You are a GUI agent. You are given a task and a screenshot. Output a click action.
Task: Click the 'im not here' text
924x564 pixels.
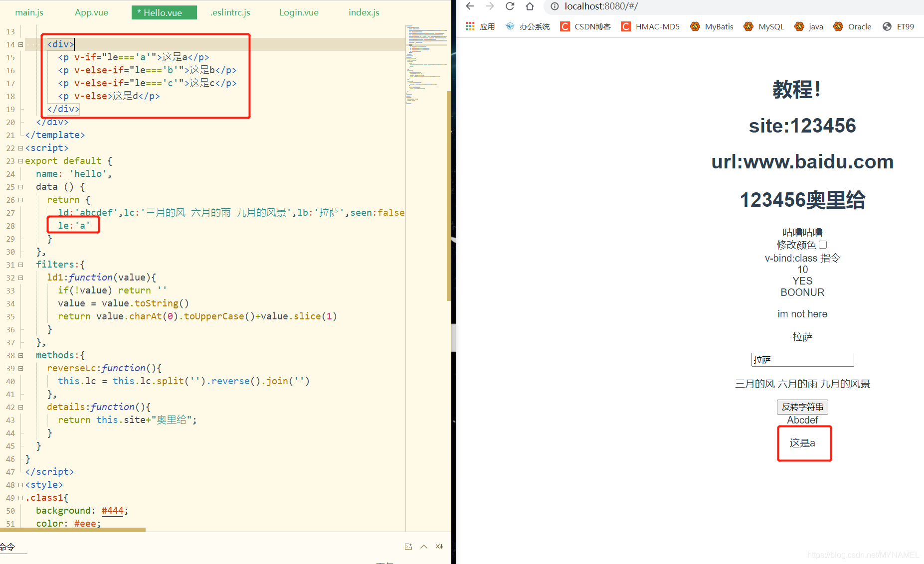click(802, 314)
